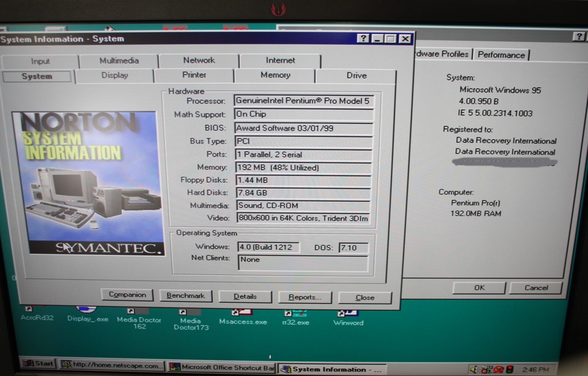588x376 pixels.
Task: Click the Reports... button
Action: tap(305, 297)
